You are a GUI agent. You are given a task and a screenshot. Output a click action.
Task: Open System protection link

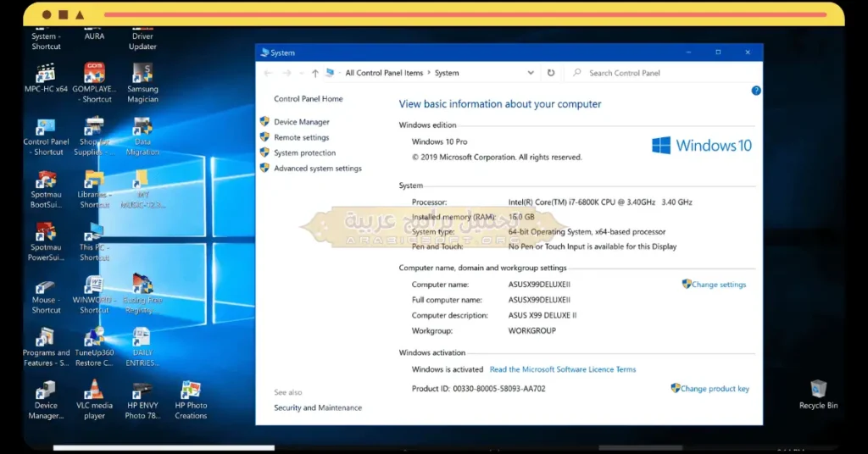click(x=304, y=152)
